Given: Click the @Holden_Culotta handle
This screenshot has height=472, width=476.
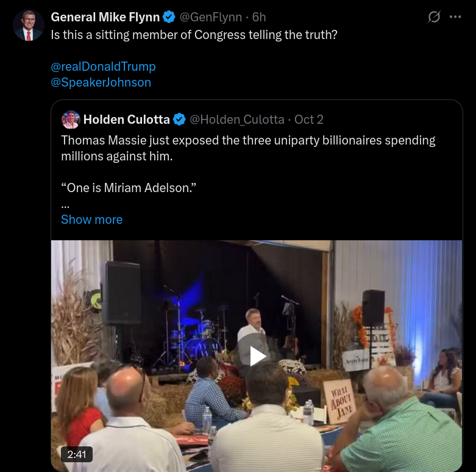Looking at the screenshot, I should pos(236,120).
